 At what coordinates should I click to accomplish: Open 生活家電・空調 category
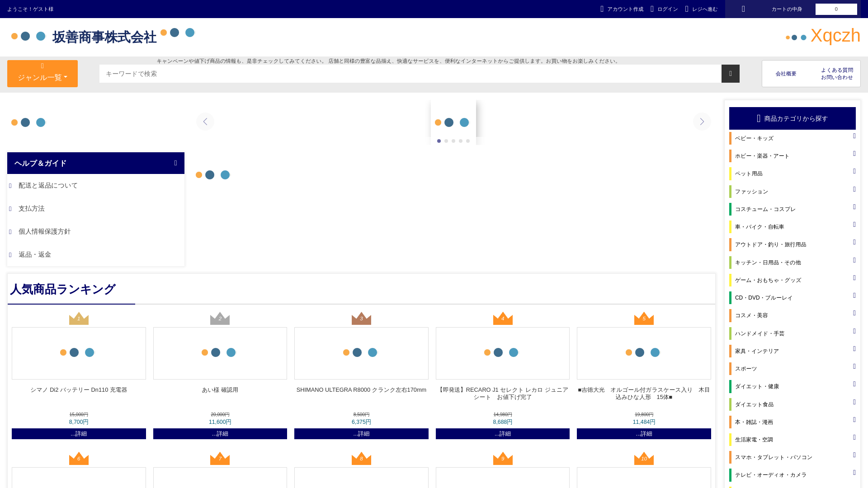(754, 440)
